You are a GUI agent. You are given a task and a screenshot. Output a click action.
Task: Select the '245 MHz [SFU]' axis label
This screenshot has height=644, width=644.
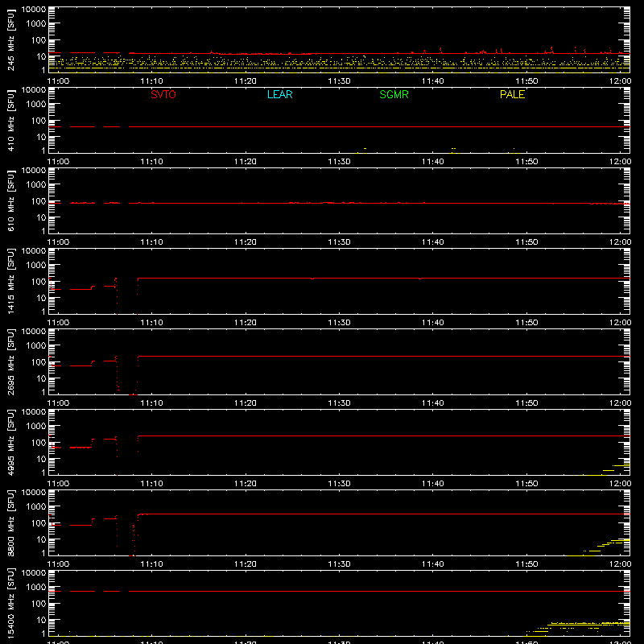click(x=11, y=39)
